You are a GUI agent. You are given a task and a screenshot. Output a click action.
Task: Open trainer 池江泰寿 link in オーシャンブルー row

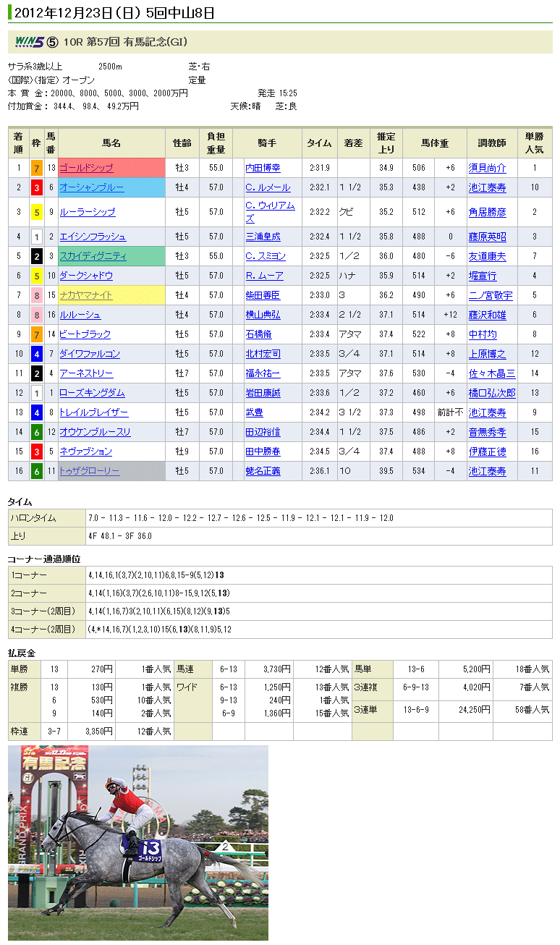click(487, 187)
